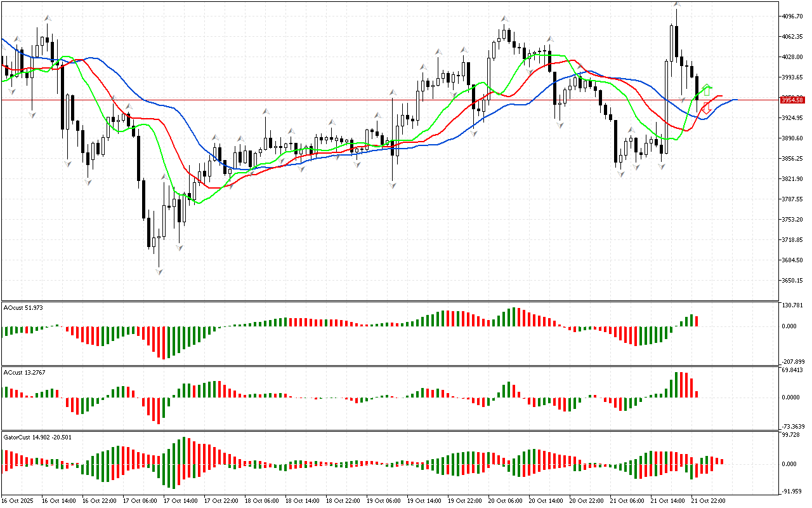Image resolution: width=812 pixels, height=508 pixels.
Task: Select the fractal arrow above the highest candle
Action: 677,5
